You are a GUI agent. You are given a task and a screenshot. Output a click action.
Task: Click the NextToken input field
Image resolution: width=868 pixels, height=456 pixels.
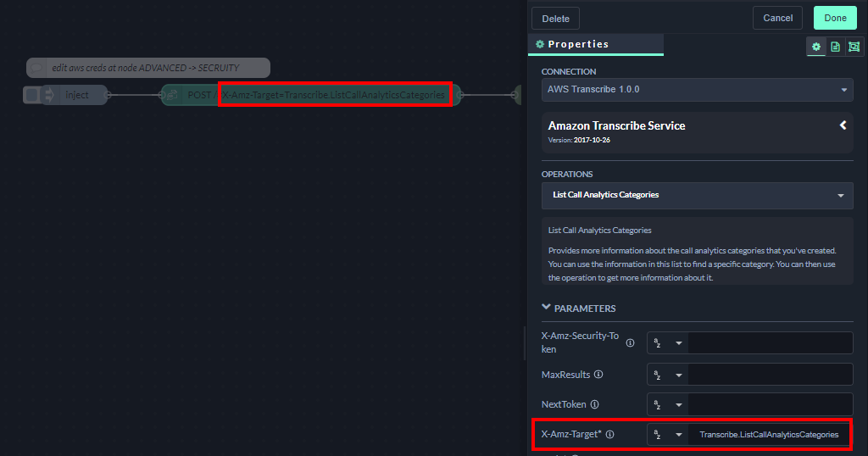click(x=770, y=404)
